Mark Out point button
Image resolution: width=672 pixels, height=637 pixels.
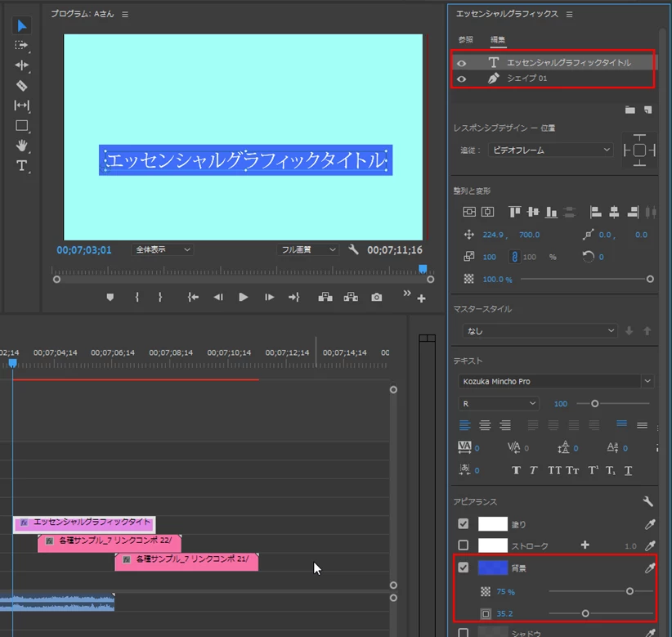(160, 297)
